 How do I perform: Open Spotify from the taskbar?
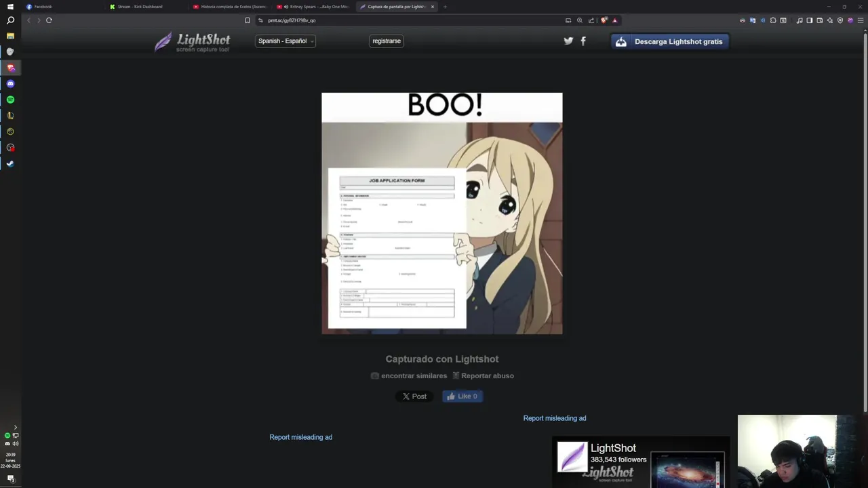[x=10, y=100]
